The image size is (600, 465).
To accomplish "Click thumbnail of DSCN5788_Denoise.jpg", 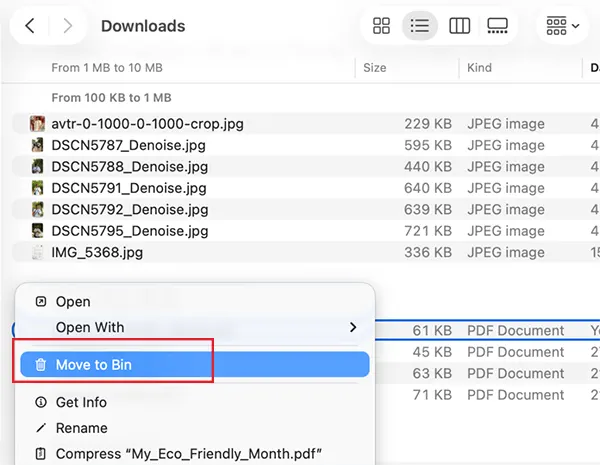I will point(37,166).
